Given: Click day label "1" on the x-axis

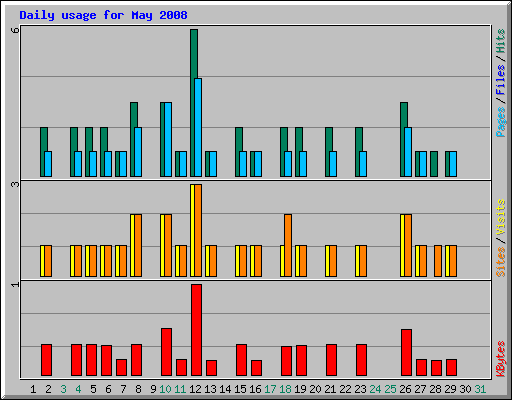Looking at the screenshot, I should click(33, 389).
